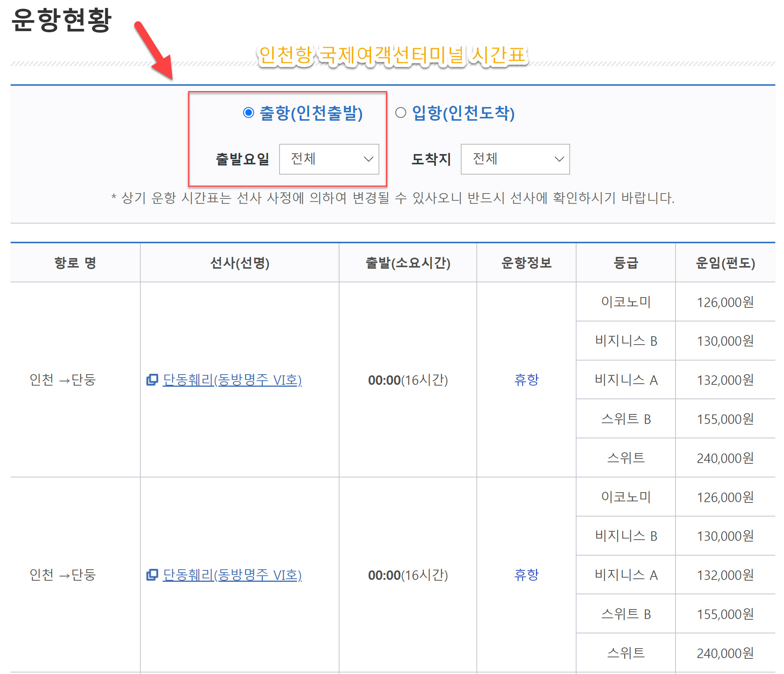The image size is (784, 674).
Task: Click 130,000원 fare in first row group
Action: click(725, 341)
